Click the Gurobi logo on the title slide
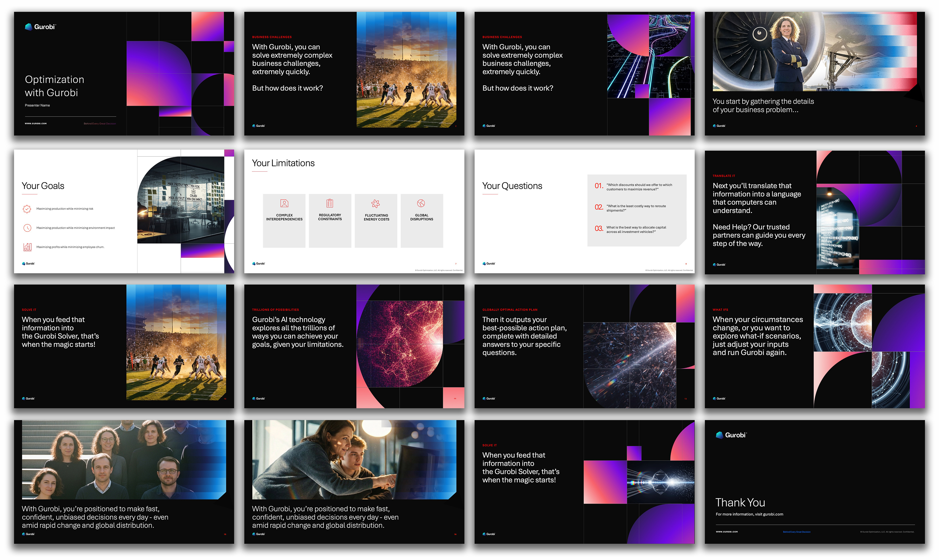 40,27
